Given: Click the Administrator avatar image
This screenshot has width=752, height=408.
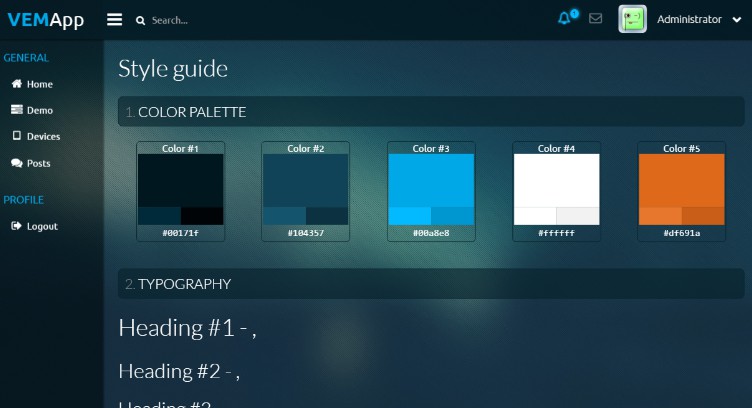Looking at the screenshot, I should click(x=632, y=19).
